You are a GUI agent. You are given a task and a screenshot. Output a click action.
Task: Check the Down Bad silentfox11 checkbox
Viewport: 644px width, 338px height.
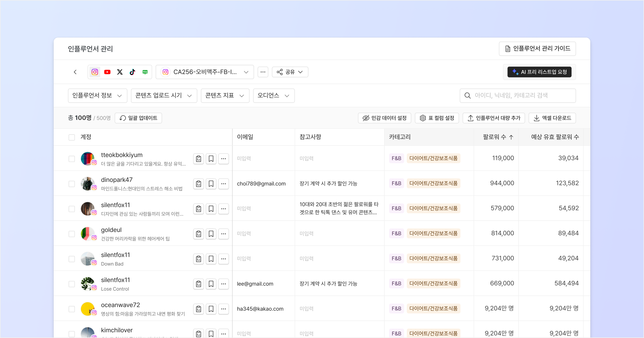[72, 259]
